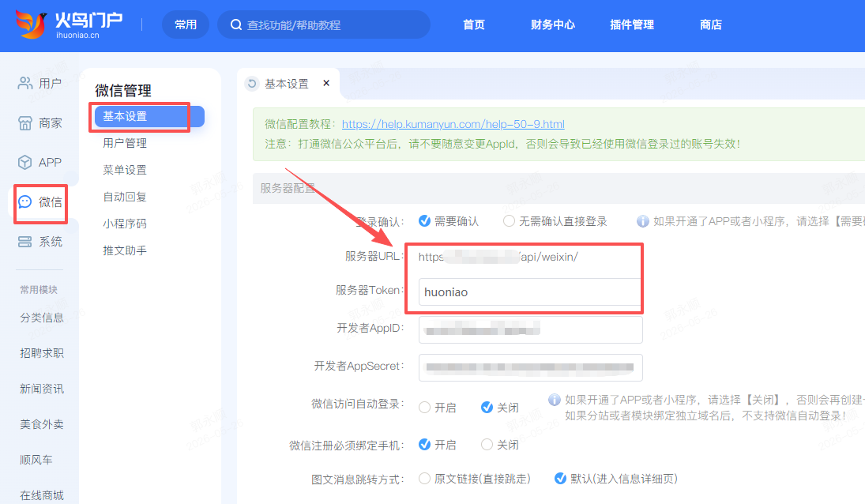Open 首页 in the top navigation

click(474, 24)
